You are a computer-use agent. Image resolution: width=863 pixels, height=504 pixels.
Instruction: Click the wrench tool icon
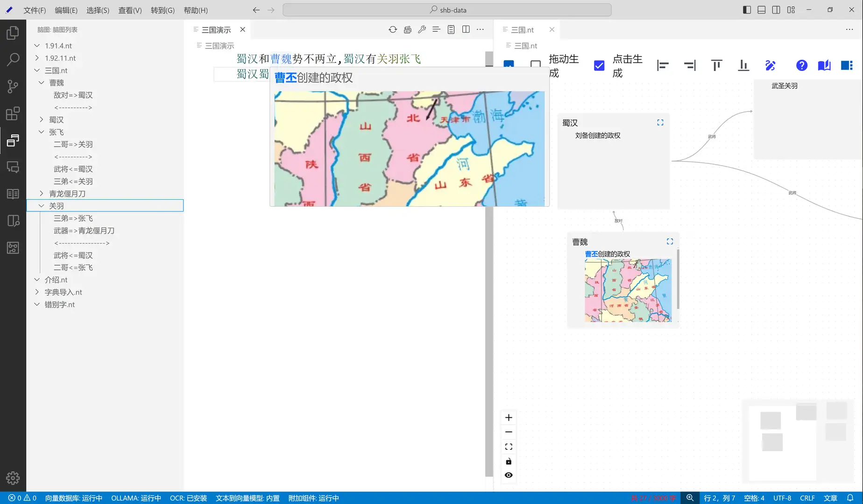422,29
